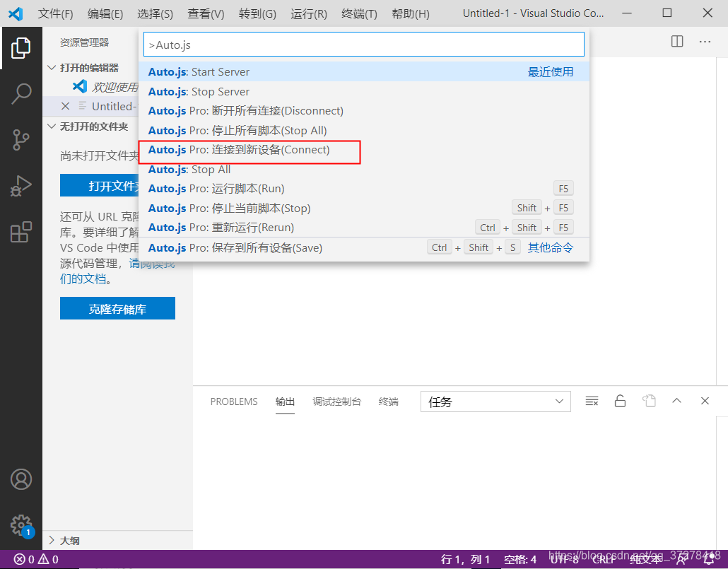Toggle output scroll lock icon
728x569 pixels.
tap(621, 401)
